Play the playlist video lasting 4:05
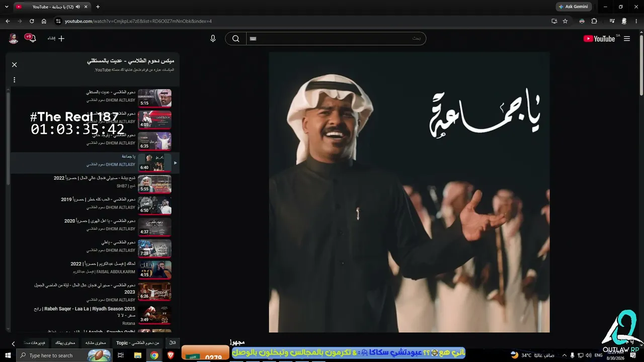Viewport: 644px width, 362px height. click(x=154, y=120)
